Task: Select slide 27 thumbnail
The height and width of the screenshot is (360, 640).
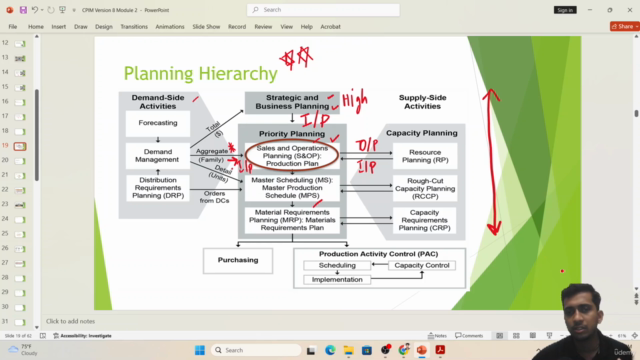Action: (x=20, y=264)
